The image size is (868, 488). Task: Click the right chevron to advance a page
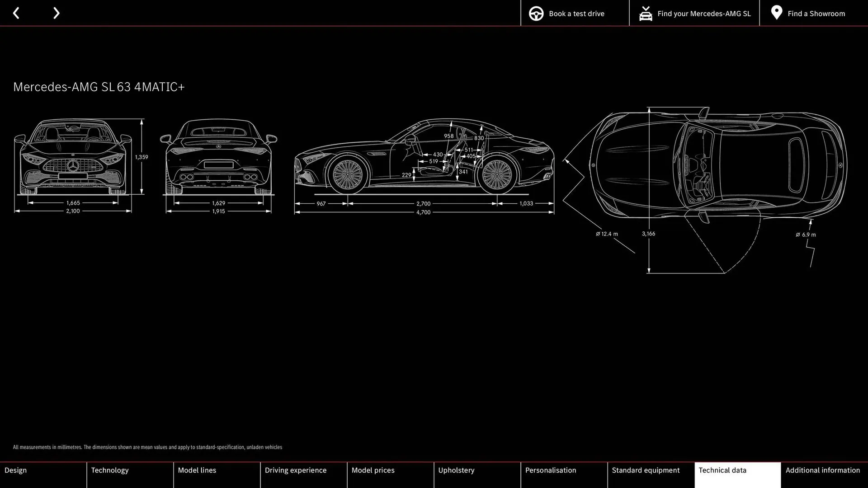[56, 13]
